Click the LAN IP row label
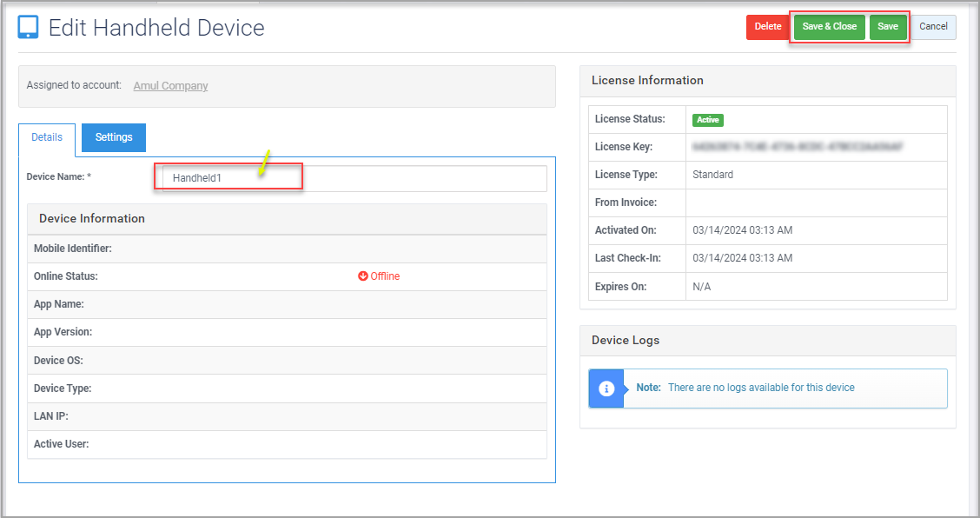Screen dimensions: 980x518 [x=50, y=416]
